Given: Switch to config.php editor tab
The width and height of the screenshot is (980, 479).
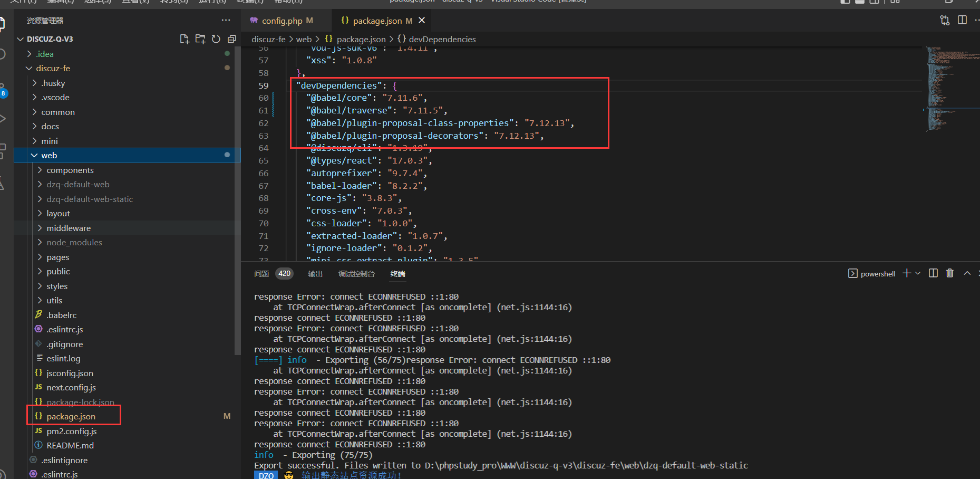Looking at the screenshot, I should pos(282,21).
